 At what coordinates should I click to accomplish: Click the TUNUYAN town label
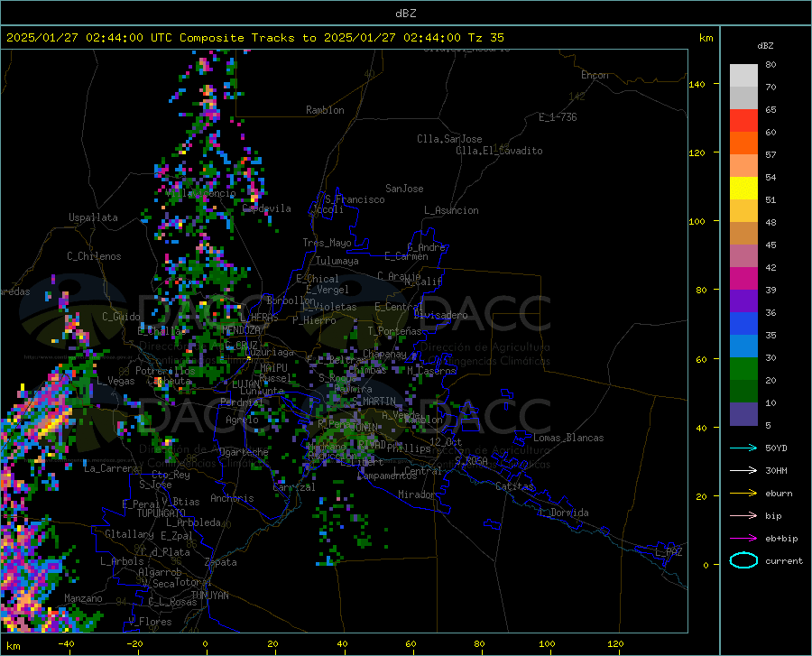209,596
